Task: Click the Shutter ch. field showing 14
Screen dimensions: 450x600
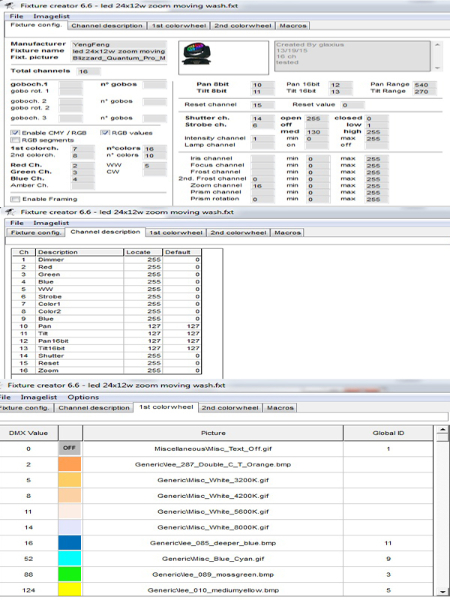Action: (x=262, y=118)
